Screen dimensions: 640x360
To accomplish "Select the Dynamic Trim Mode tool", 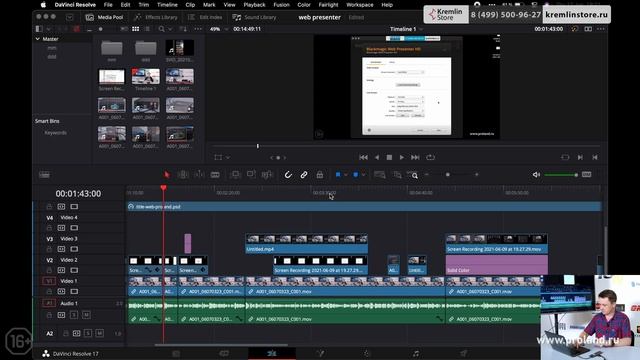I will tap(199, 175).
